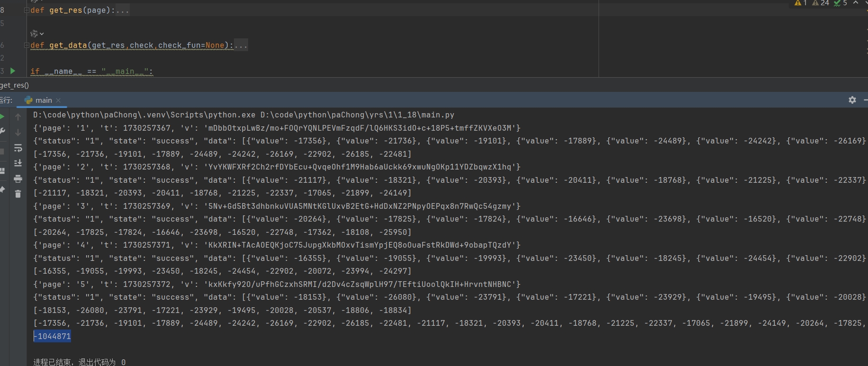The width and height of the screenshot is (868, 366).
Task: Toggle scroll to end of console
Action: tap(18, 163)
